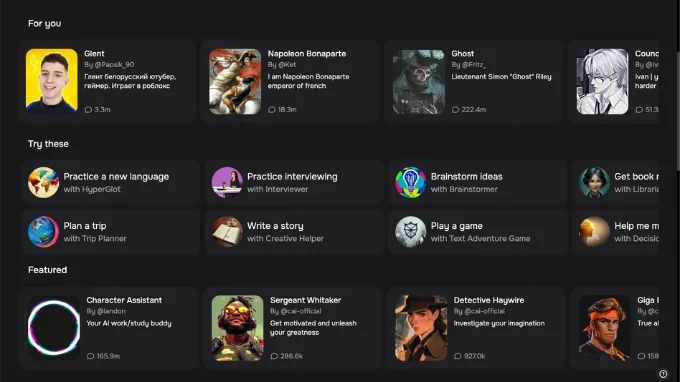Screen dimensions: 680x382
Task: Open author link @Ket
Action: 287,65
